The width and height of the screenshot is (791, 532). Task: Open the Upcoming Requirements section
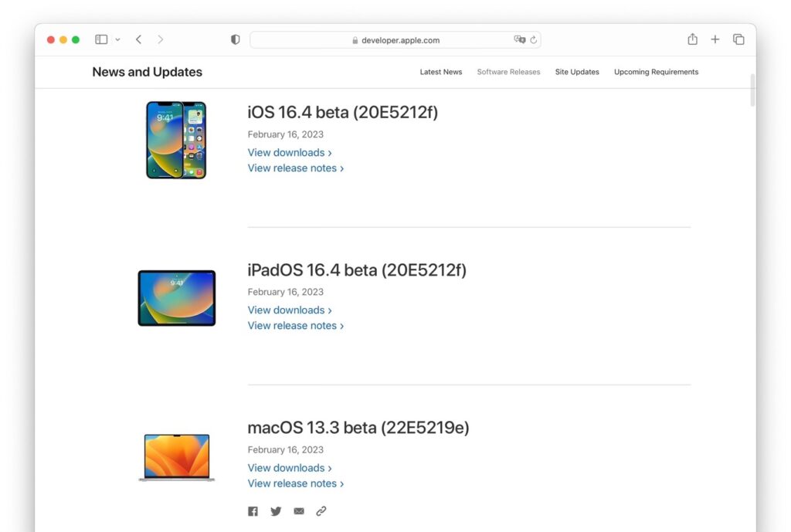coord(656,71)
